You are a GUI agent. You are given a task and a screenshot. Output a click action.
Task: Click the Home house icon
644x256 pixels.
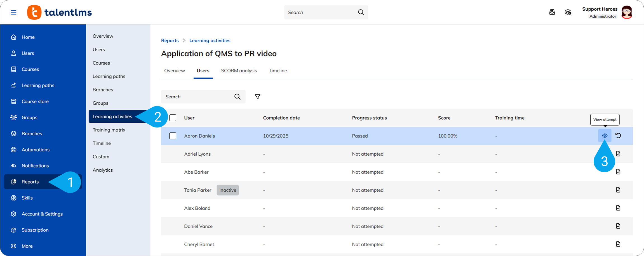(13, 37)
